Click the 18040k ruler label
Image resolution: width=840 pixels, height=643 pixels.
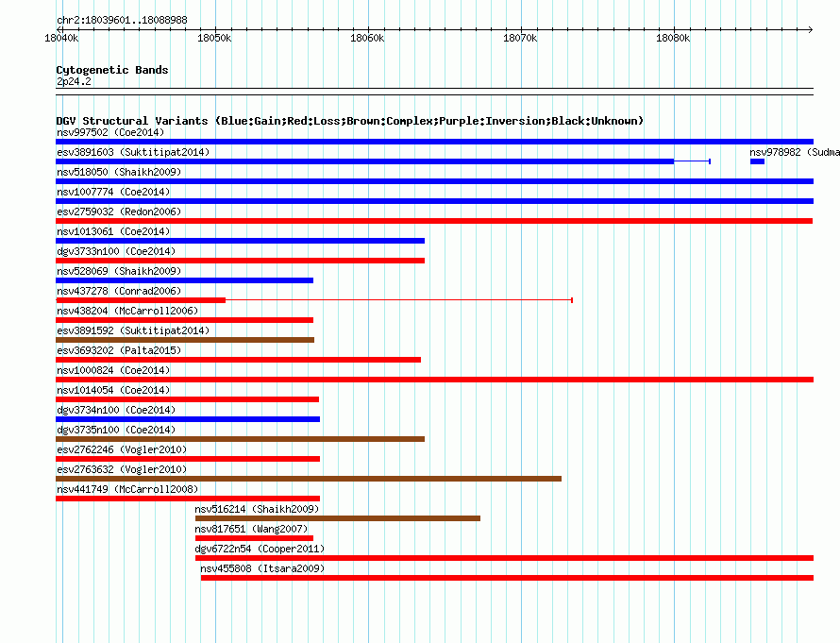click(x=61, y=38)
